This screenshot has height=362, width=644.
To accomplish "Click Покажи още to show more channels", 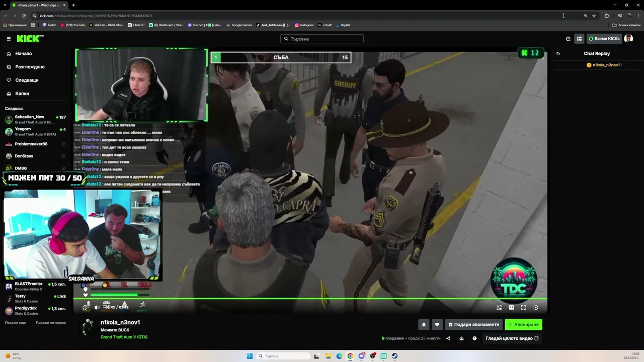I will click(15, 323).
